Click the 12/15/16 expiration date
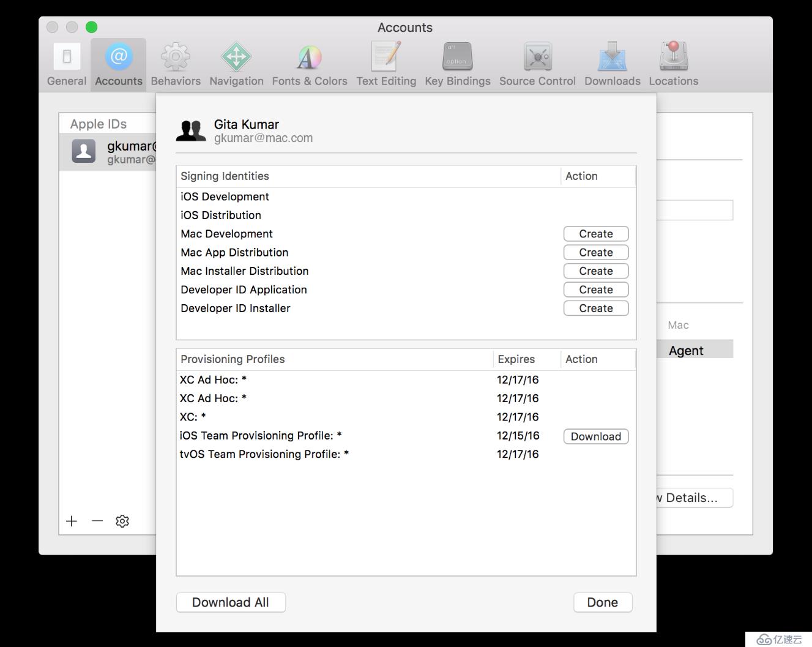Screen dimensions: 812x647 point(518,436)
